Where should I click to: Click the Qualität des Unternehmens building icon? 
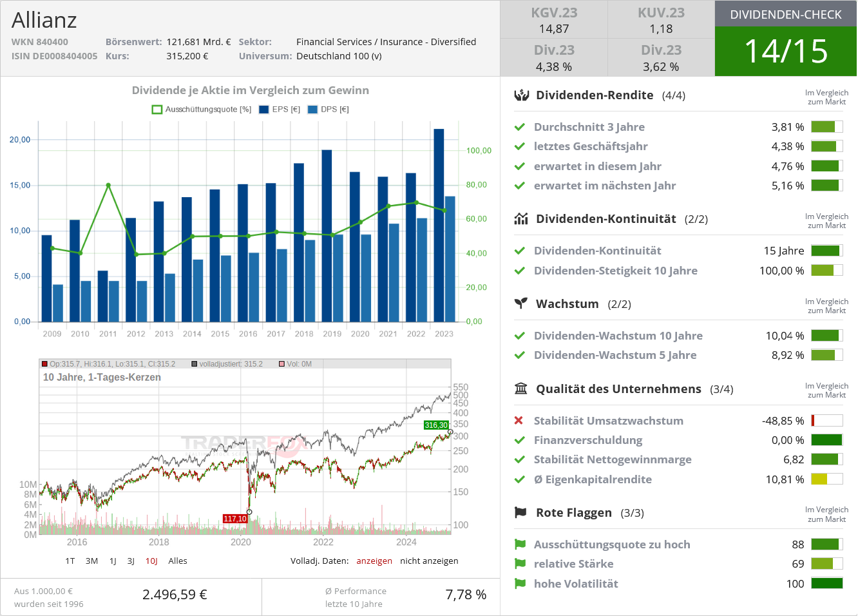(521, 389)
